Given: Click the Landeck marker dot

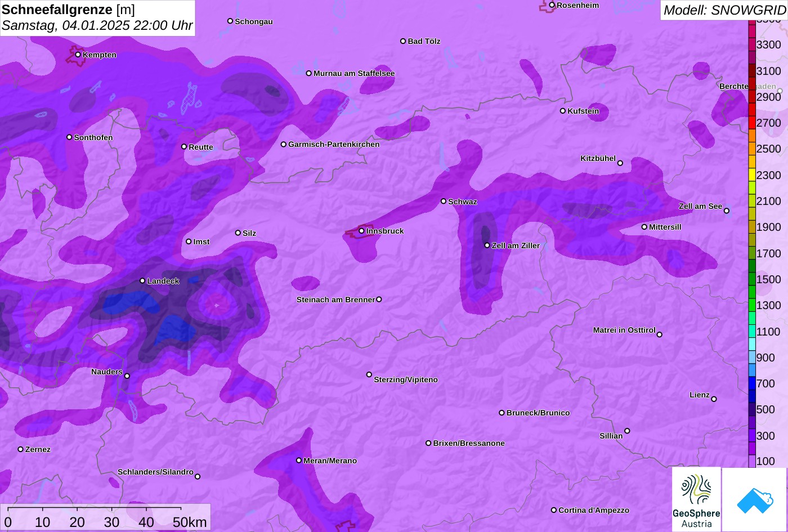Looking at the screenshot, I should (142, 281).
